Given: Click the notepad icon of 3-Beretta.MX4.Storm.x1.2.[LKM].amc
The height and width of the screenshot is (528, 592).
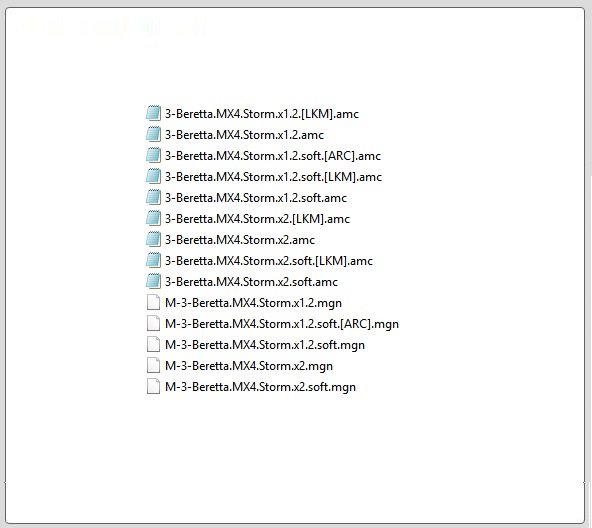Looking at the screenshot, I should (153, 113).
